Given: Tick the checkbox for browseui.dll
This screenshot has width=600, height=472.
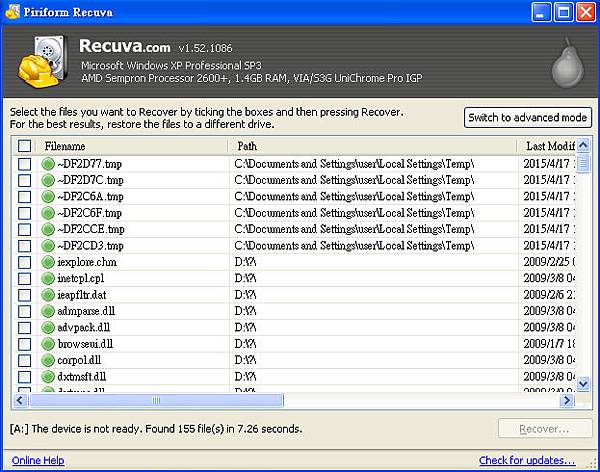Looking at the screenshot, I should 24,344.
